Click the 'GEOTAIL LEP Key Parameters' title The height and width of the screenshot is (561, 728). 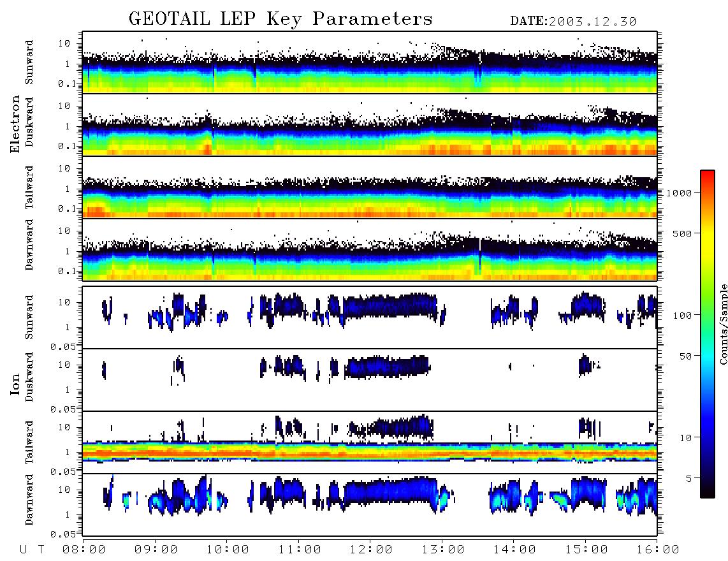click(x=280, y=20)
